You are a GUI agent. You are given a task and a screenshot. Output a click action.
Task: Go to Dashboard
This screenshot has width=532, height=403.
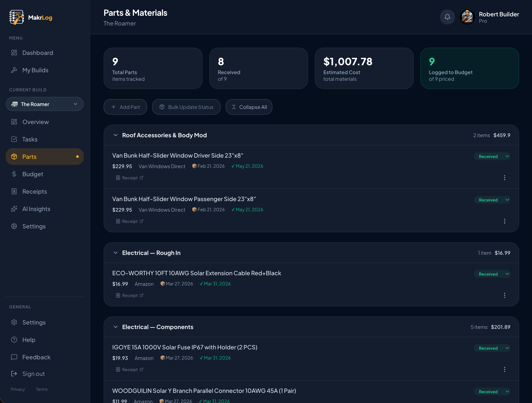coord(45,53)
